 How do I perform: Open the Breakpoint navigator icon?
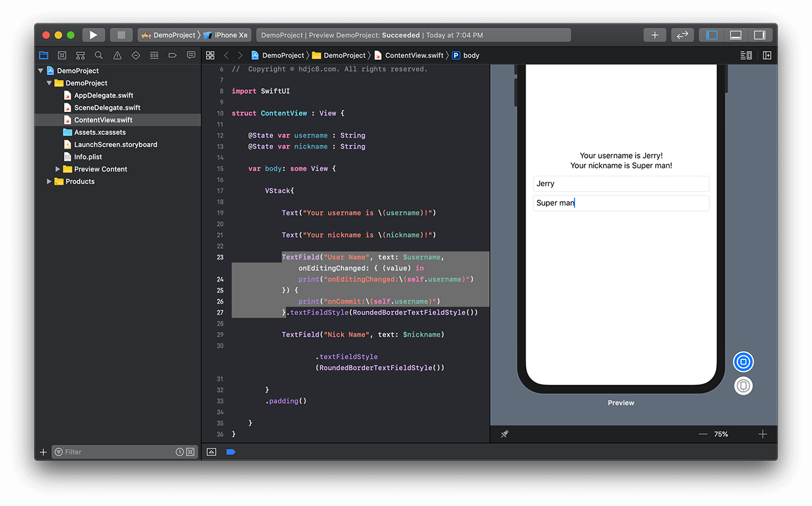pos(173,55)
